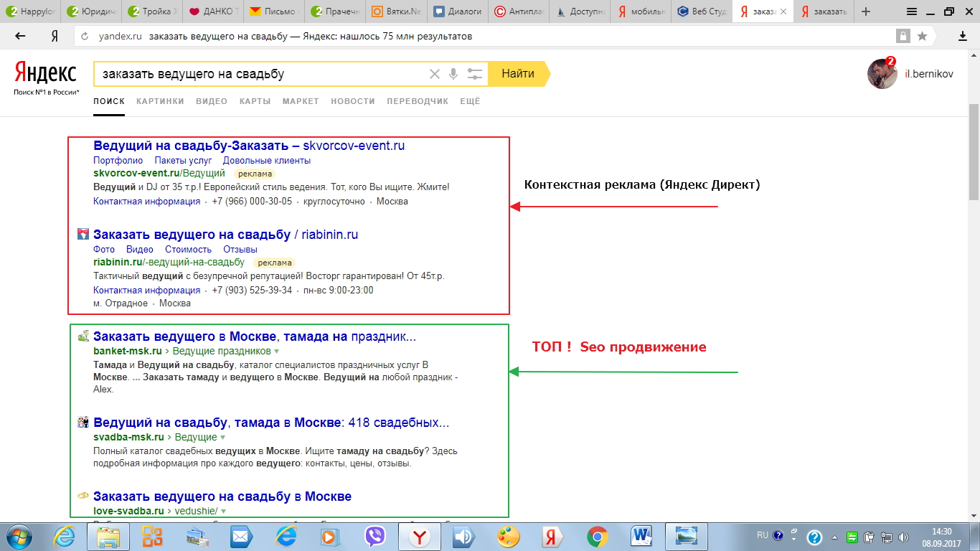Switch to the Happylon tab

point(30,11)
